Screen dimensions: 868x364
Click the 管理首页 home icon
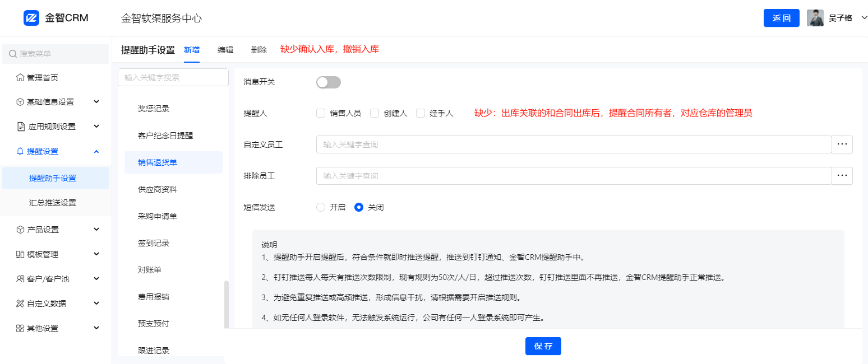tap(20, 78)
